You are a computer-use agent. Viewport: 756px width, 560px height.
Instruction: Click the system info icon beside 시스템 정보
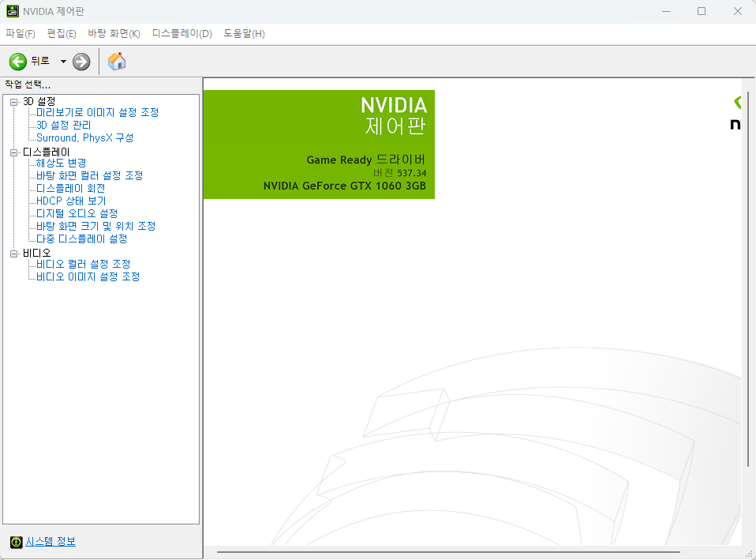click(x=16, y=542)
